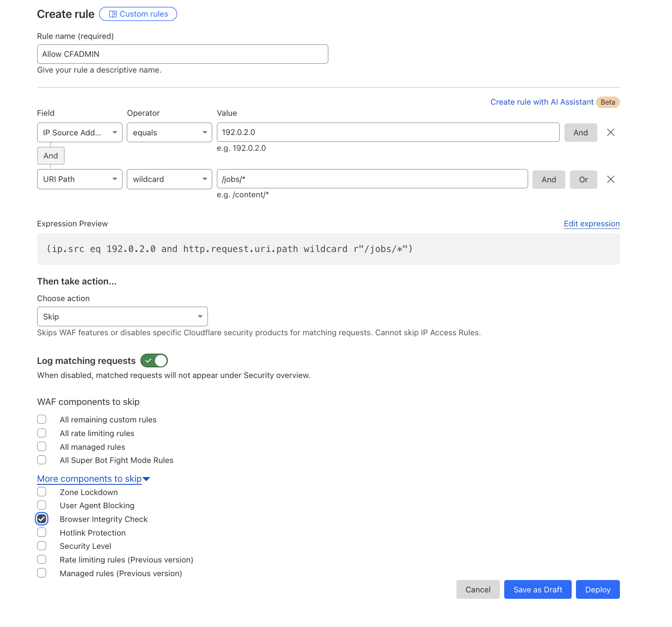Uncheck Browser Integrity Check
Screen dimensions: 672x627
pos(42,519)
